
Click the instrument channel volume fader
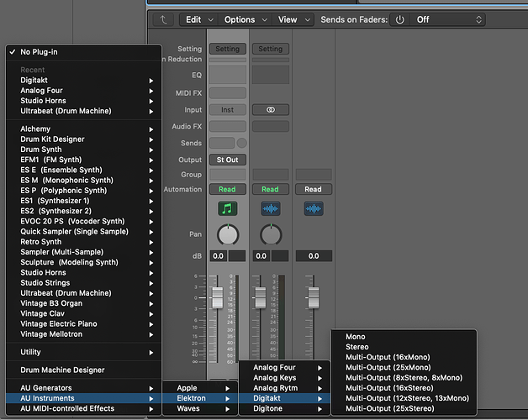click(218, 298)
